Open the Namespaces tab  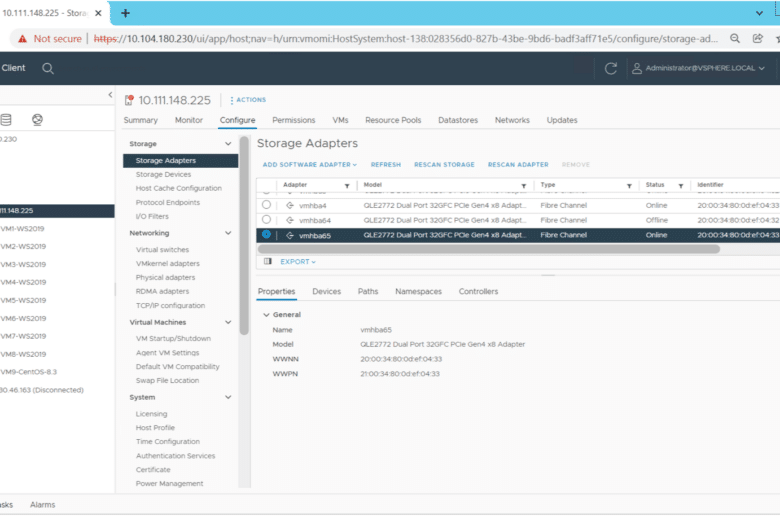418,292
